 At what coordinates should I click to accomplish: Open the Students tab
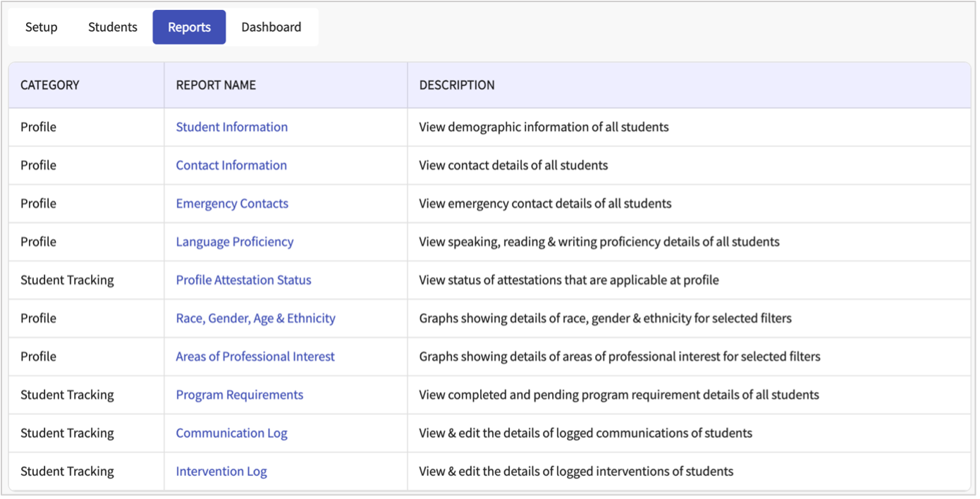pyautogui.click(x=112, y=27)
